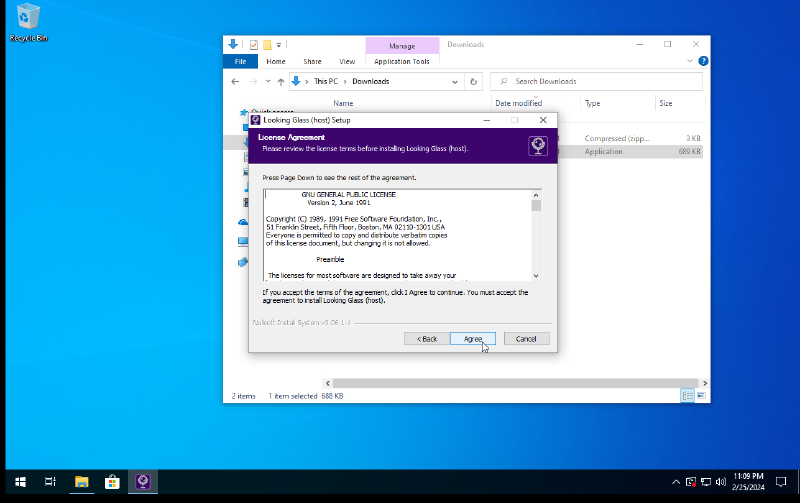Image resolution: width=800 pixels, height=503 pixels.
Task: Click the Explorer Back navigation arrow
Action: click(x=235, y=82)
